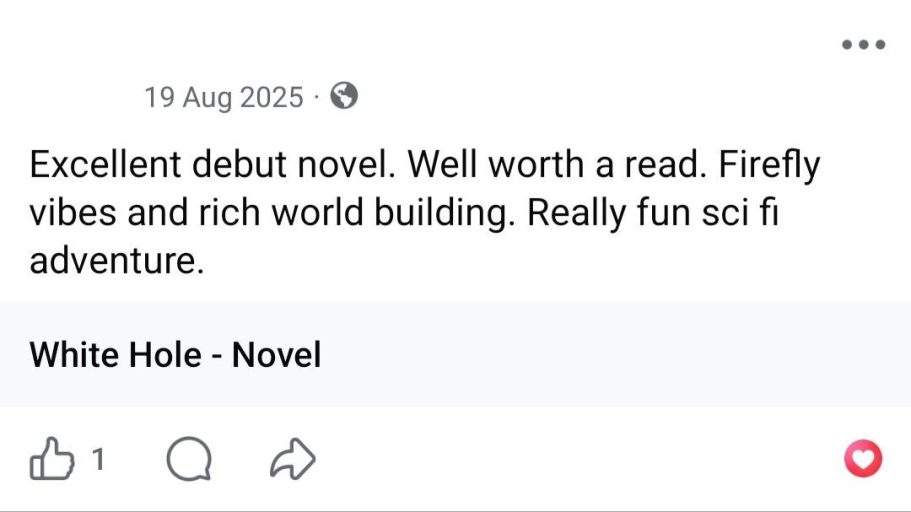
Task: Open the White Hole - Novel link
Action: point(175,354)
